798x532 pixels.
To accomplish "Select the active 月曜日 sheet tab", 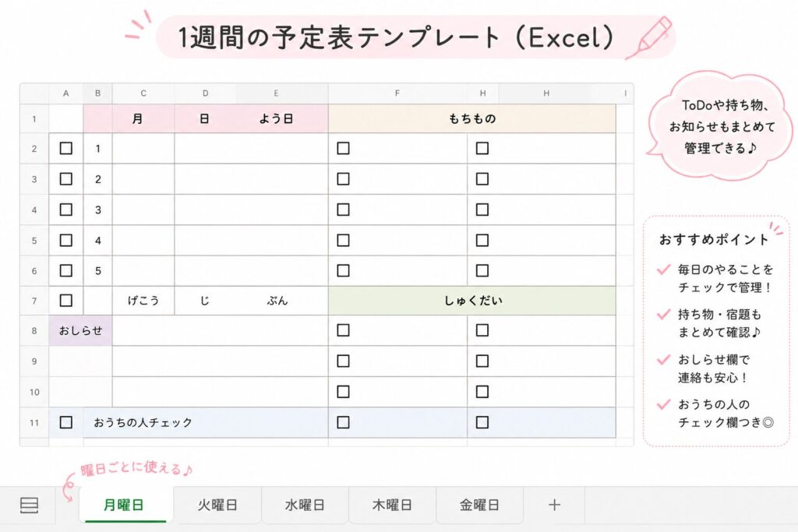I will [x=124, y=505].
